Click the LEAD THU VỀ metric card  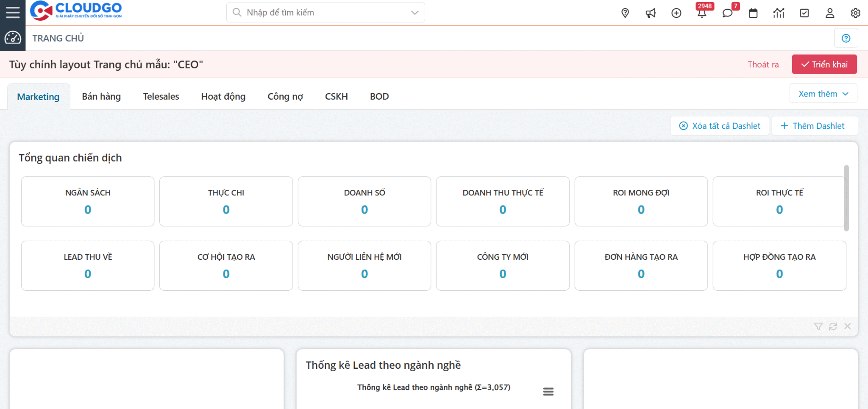pos(88,266)
